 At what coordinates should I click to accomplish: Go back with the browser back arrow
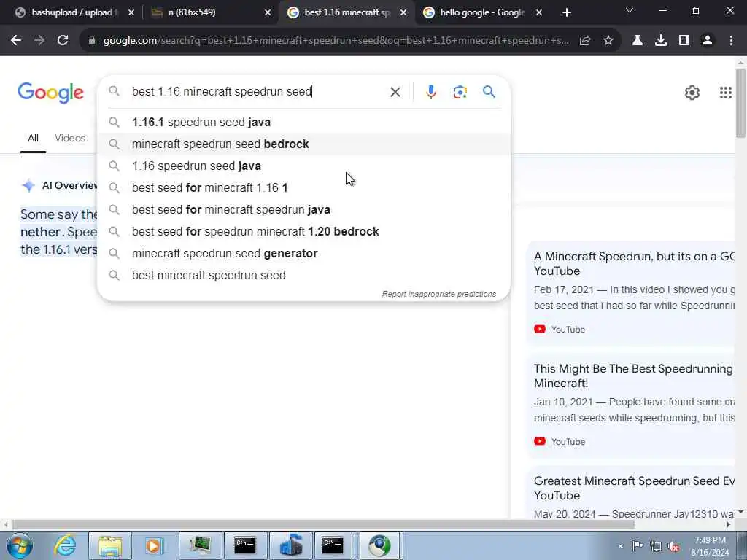tap(16, 41)
